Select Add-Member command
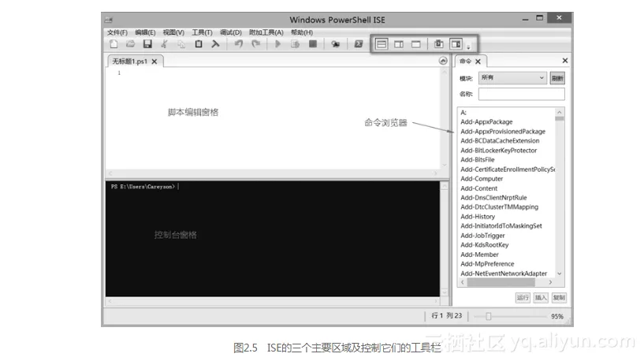The height and width of the screenshot is (361, 644). click(x=479, y=255)
